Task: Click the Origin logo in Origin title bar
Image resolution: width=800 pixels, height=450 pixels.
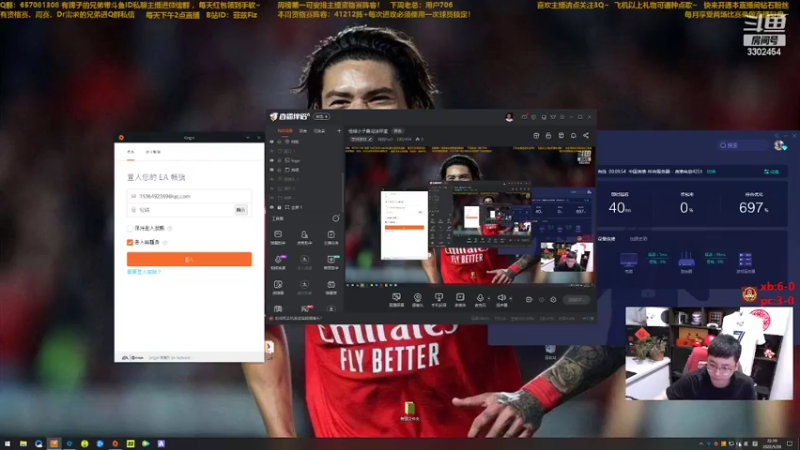Action: (121, 138)
